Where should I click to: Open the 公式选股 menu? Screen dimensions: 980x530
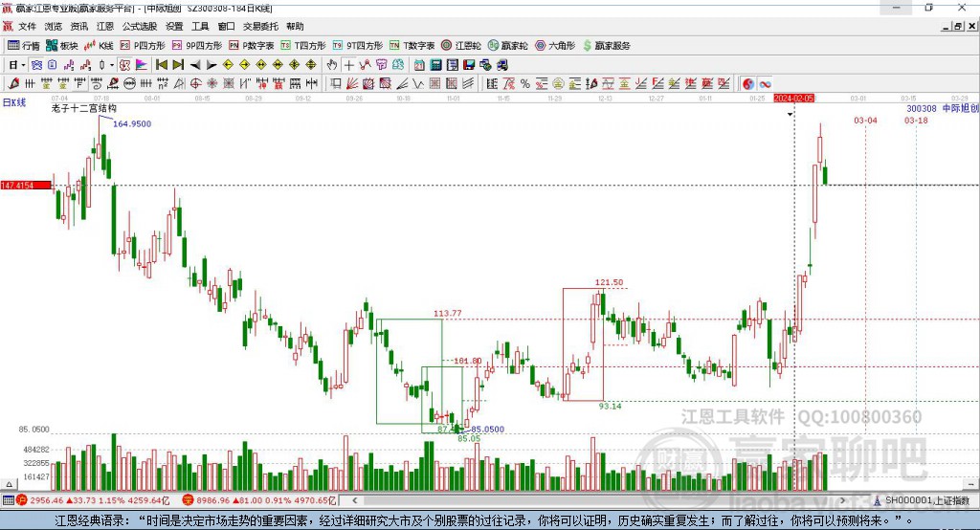[x=140, y=26]
